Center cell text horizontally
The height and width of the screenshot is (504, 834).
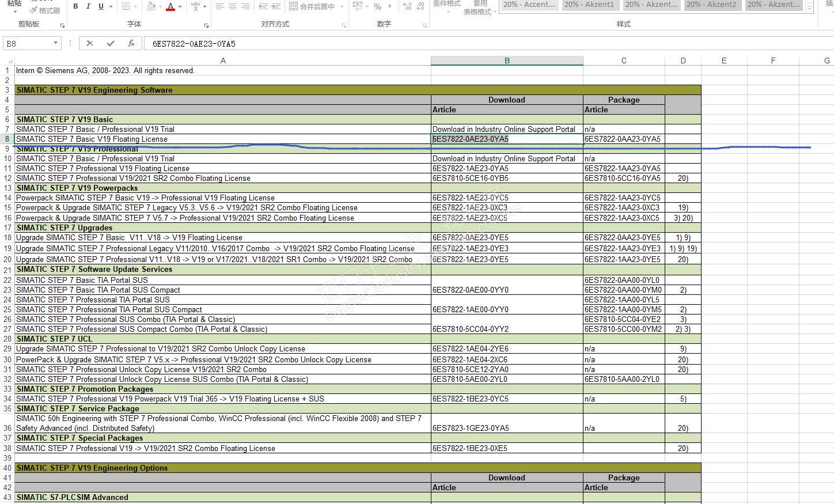[233, 6]
